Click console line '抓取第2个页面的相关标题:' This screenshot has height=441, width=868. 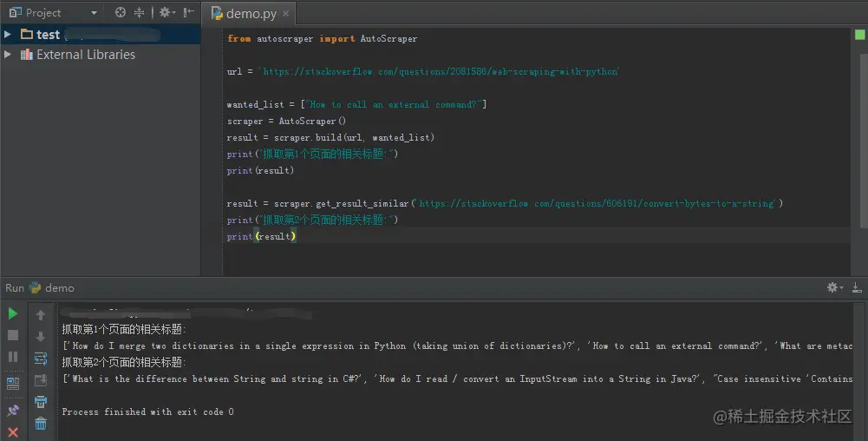pos(124,362)
